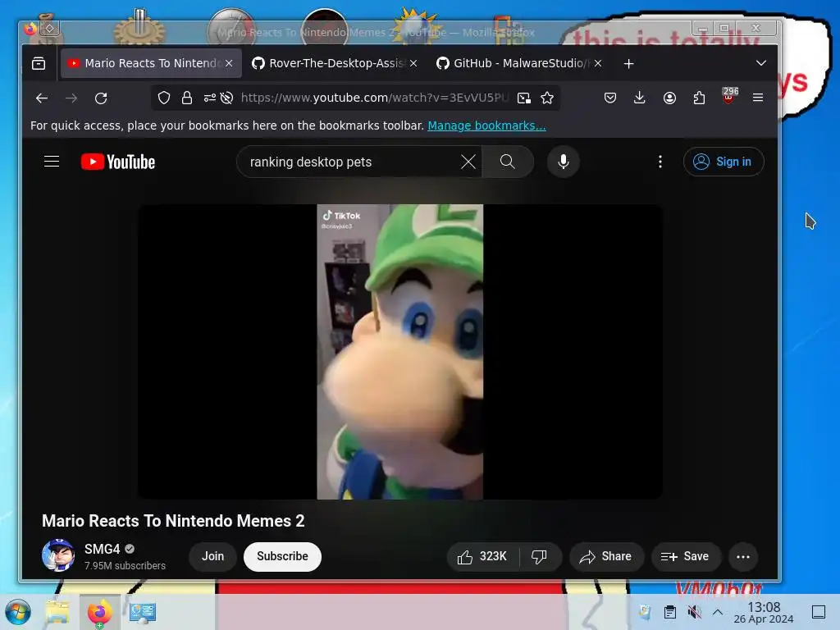This screenshot has width=840, height=630.
Task: Open a new browser tab
Action: (x=629, y=64)
